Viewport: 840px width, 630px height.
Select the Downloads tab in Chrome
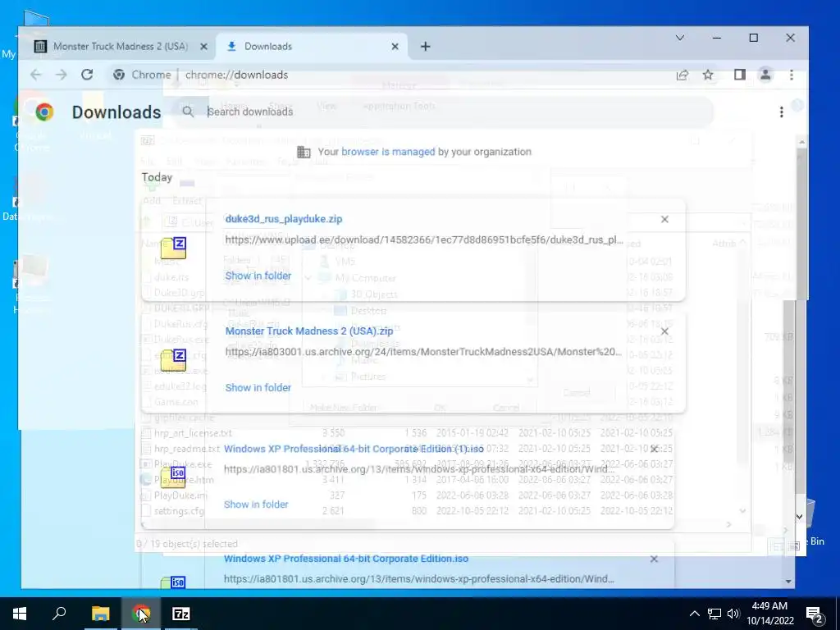coord(311,47)
